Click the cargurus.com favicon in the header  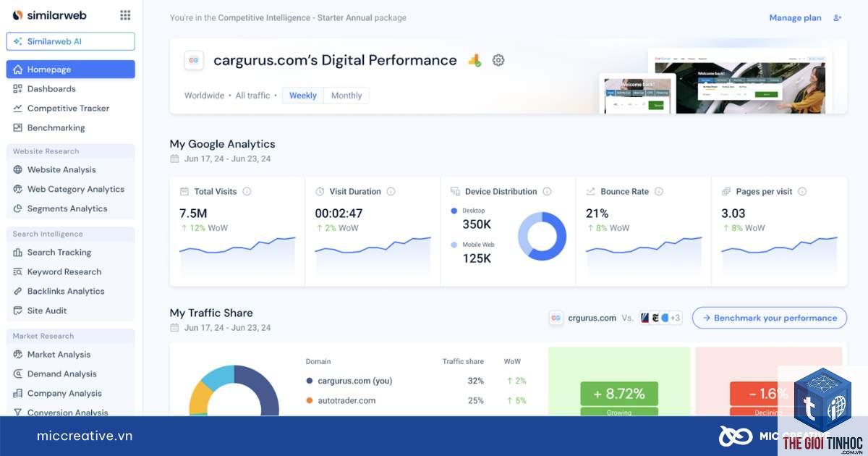pyautogui.click(x=194, y=61)
